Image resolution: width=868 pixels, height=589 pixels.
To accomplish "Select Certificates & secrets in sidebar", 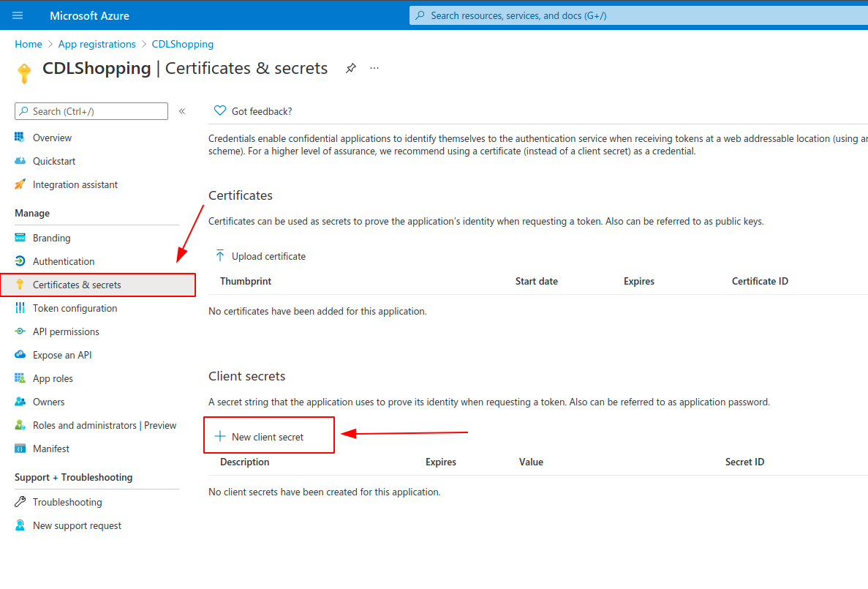I will pos(98,285).
